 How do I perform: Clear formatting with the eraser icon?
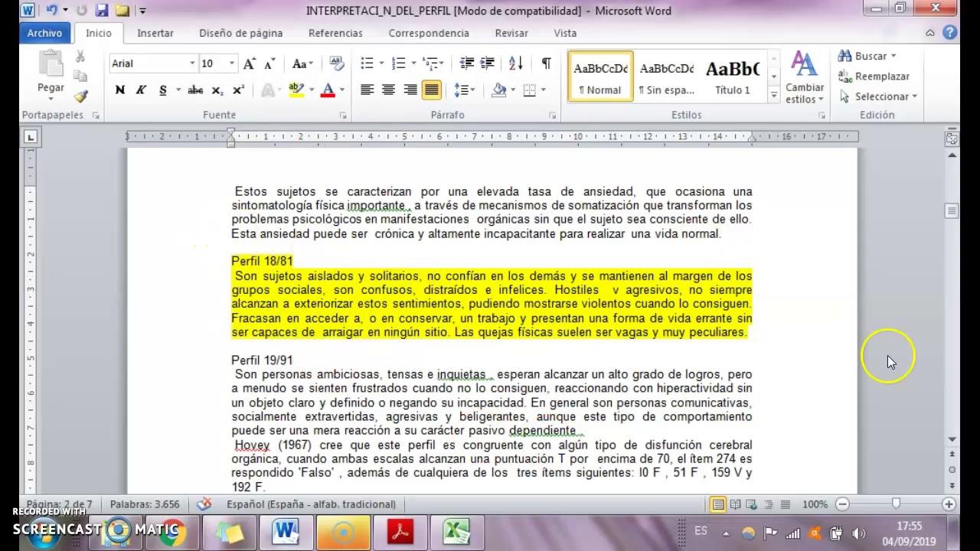click(x=336, y=64)
